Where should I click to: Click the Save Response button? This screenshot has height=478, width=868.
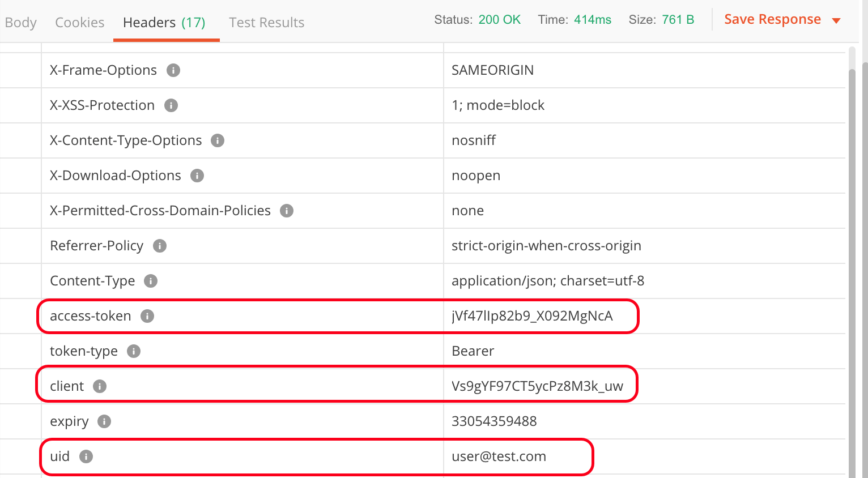tap(772, 19)
